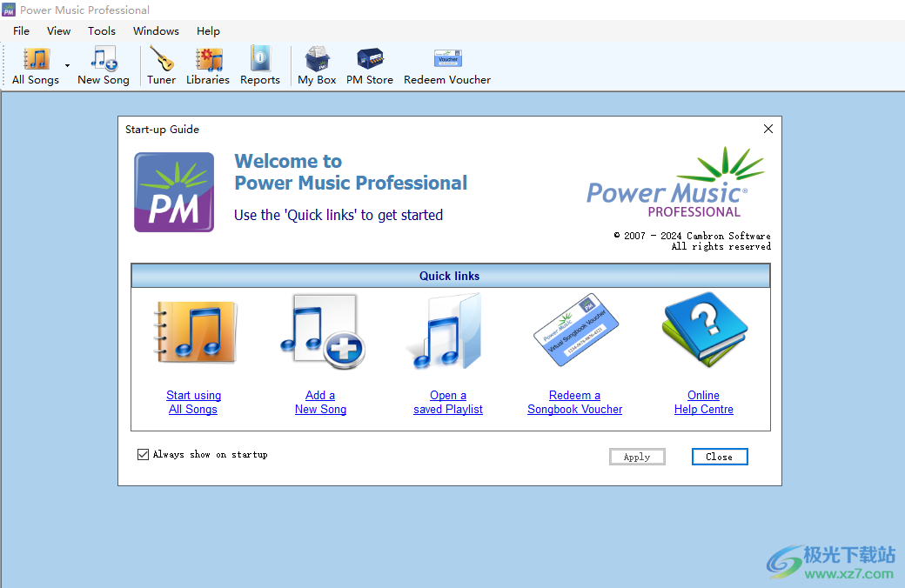Expand the All Songs dropdown arrow
Image resolution: width=905 pixels, height=588 pixels.
[67, 65]
